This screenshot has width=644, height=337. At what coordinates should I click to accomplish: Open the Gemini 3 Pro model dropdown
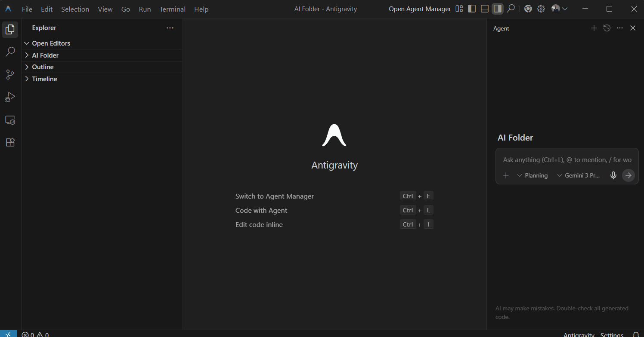click(x=579, y=175)
